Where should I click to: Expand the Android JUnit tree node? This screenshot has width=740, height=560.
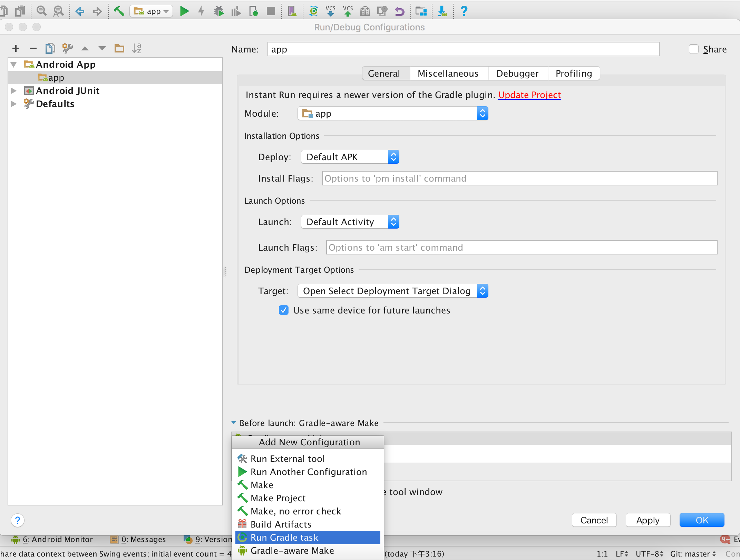14,91
